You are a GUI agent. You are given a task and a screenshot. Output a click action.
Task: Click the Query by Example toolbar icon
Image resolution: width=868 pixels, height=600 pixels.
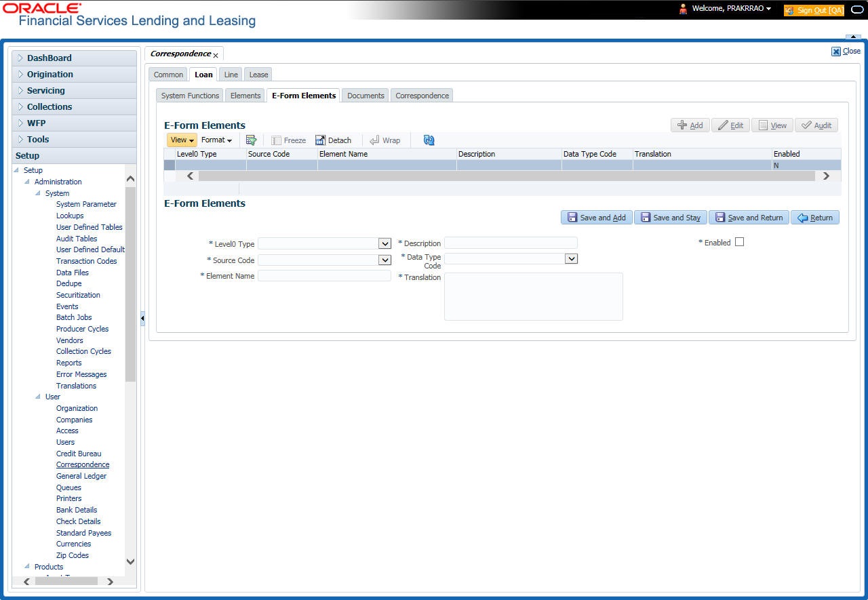click(251, 140)
